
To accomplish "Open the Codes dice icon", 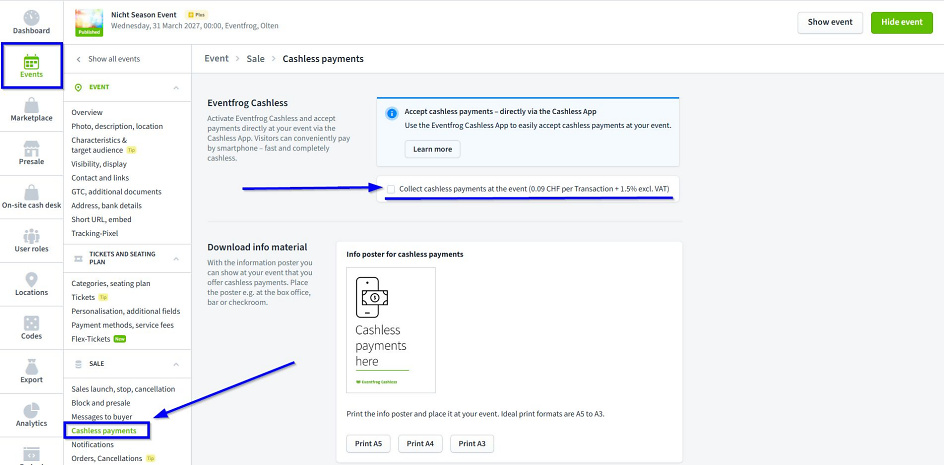I will click(x=31, y=323).
